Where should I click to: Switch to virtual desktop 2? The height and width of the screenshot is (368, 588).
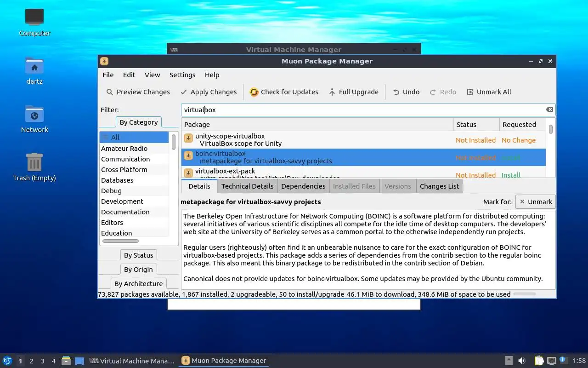pos(31,361)
